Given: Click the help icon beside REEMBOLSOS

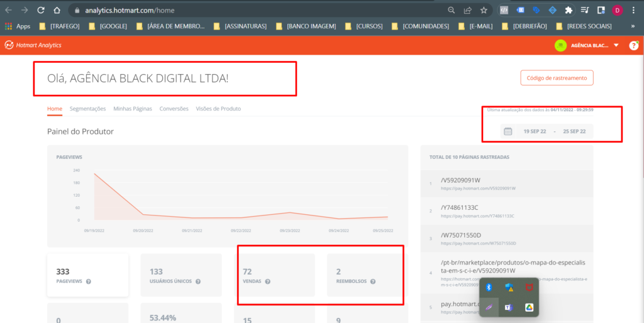Looking at the screenshot, I should [x=373, y=282].
